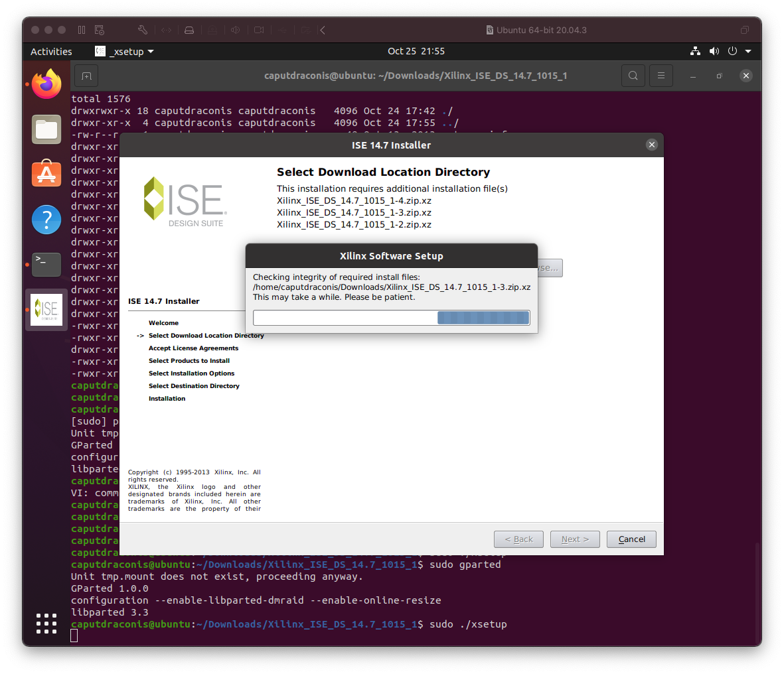Click the ISE Design Suite logo
The height and width of the screenshot is (674, 784).
pyautogui.click(x=185, y=202)
